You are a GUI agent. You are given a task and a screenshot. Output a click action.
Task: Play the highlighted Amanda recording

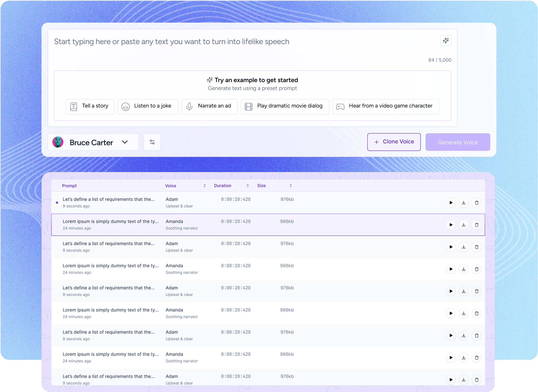pos(451,225)
